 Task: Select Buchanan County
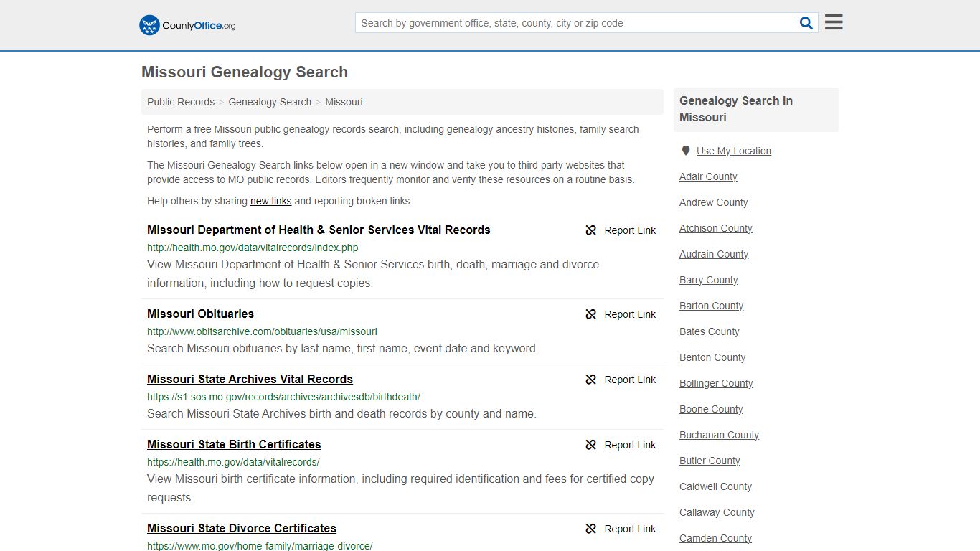(719, 435)
